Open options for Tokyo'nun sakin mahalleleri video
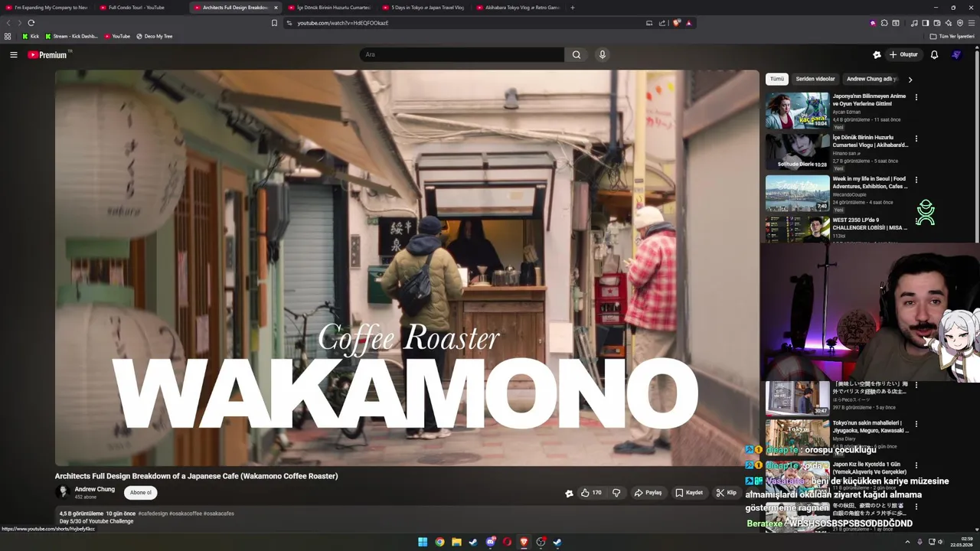 (x=916, y=423)
